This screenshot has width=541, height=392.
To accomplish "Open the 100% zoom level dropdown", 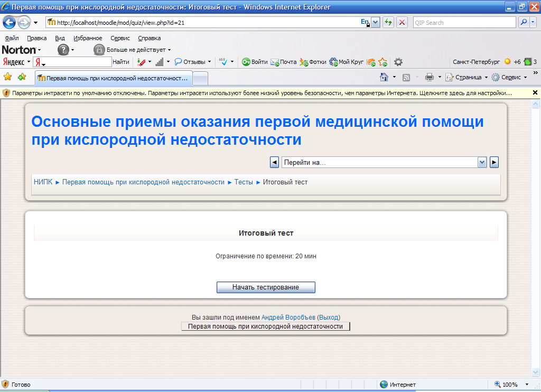I will point(527,385).
